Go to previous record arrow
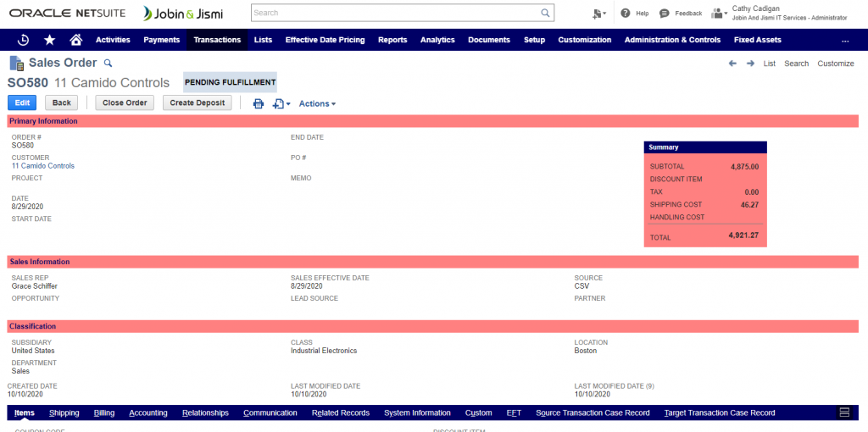Viewport: 868px width, 432px height. (x=732, y=64)
